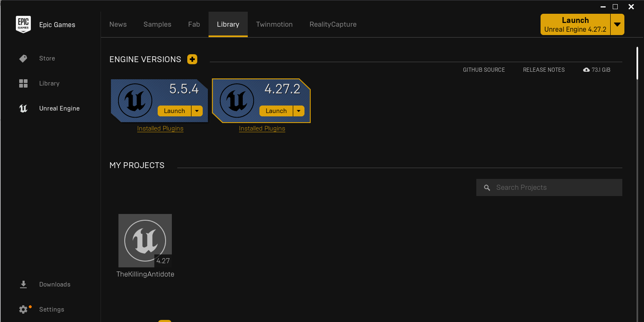Click the Unreal logo on the 5.5.4 card
644x322 pixels.
pyautogui.click(x=135, y=101)
